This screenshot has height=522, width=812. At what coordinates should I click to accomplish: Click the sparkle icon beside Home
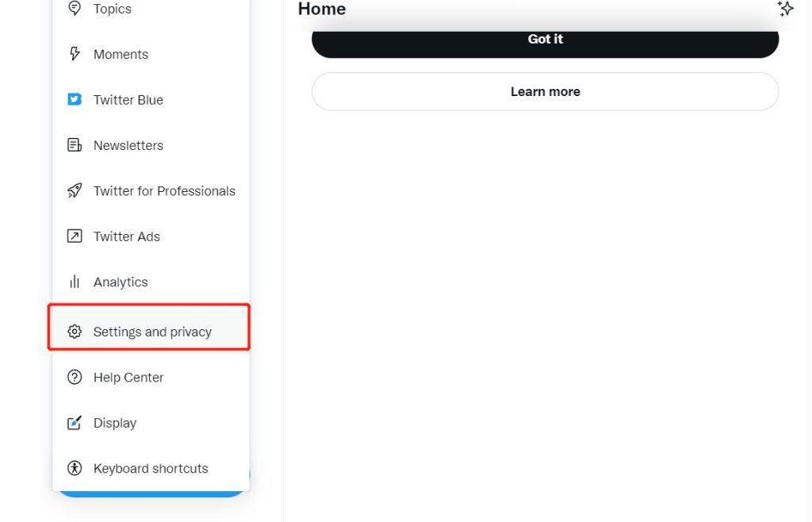tap(785, 9)
